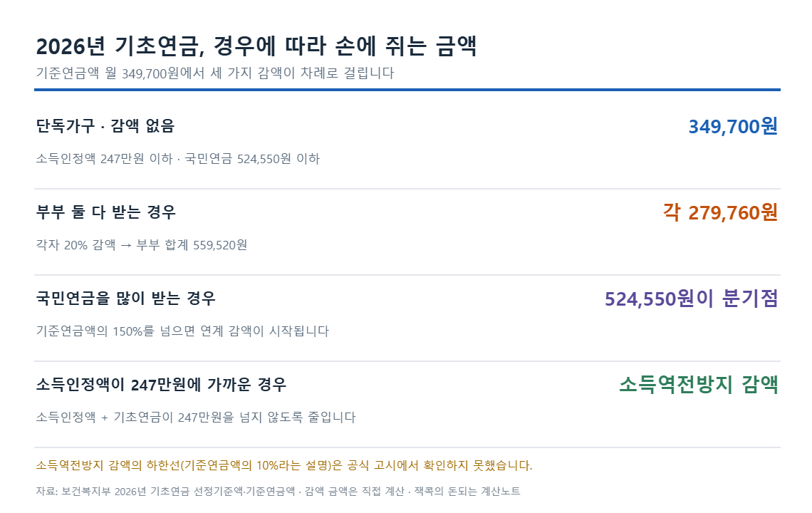This screenshot has width=812, height=513.
Task: Click the 부부 둘 다 받는 경우 heading
Action: [x=105, y=212]
